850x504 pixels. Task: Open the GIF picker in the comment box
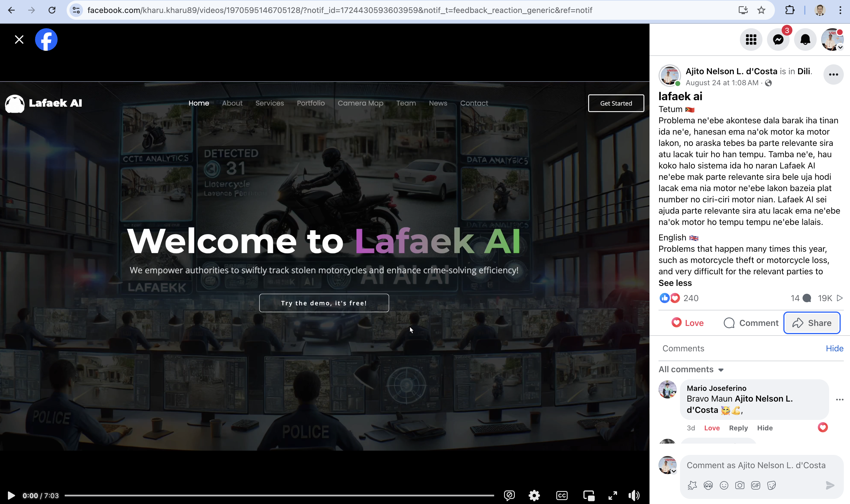755,485
